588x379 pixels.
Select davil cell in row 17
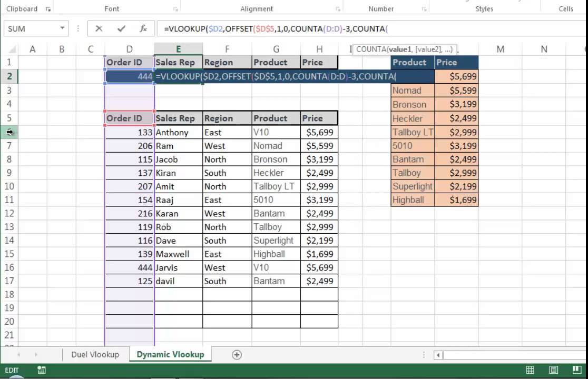179,281
